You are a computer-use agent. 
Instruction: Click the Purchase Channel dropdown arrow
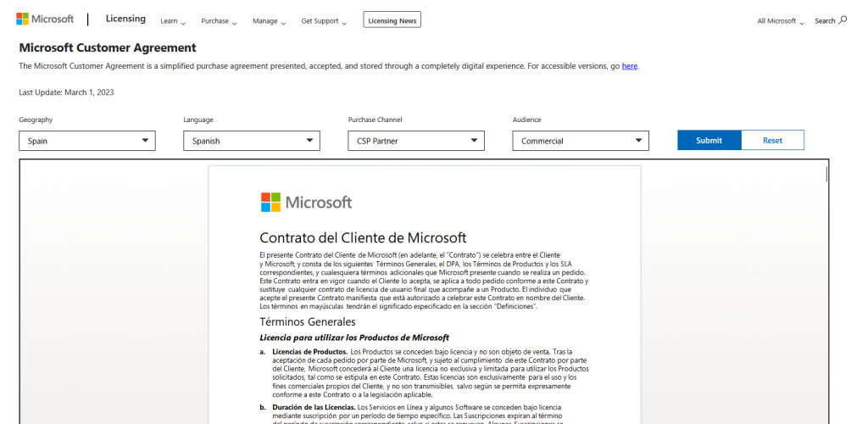(474, 141)
